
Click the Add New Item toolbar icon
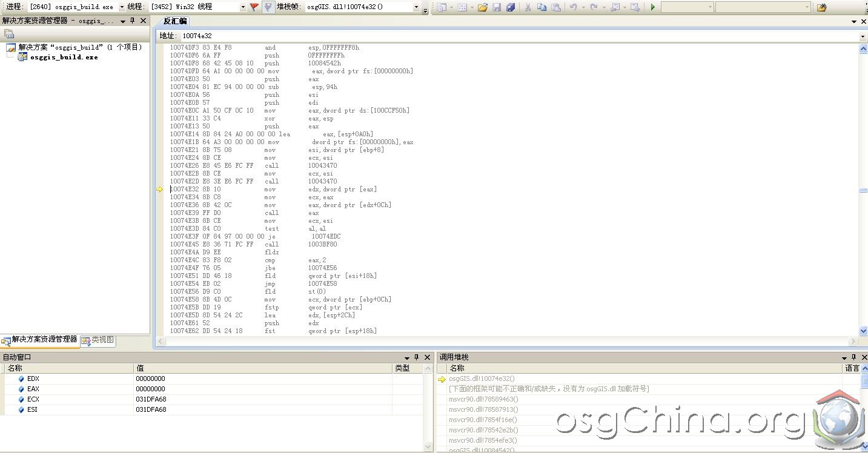[x=462, y=7]
